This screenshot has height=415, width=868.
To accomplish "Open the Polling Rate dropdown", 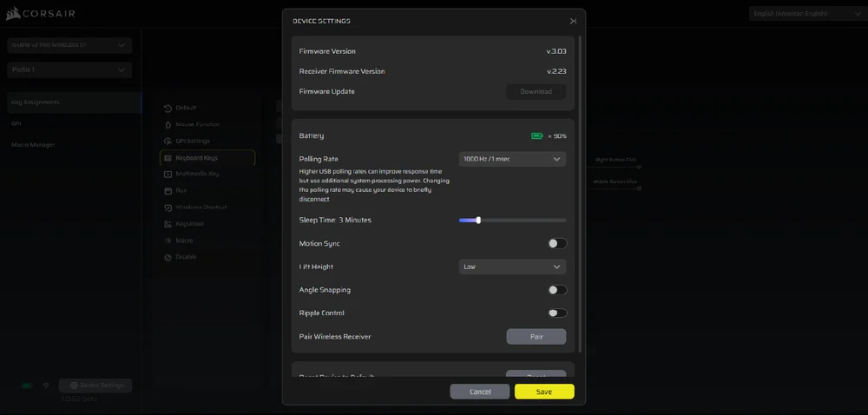I will click(x=512, y=159).
